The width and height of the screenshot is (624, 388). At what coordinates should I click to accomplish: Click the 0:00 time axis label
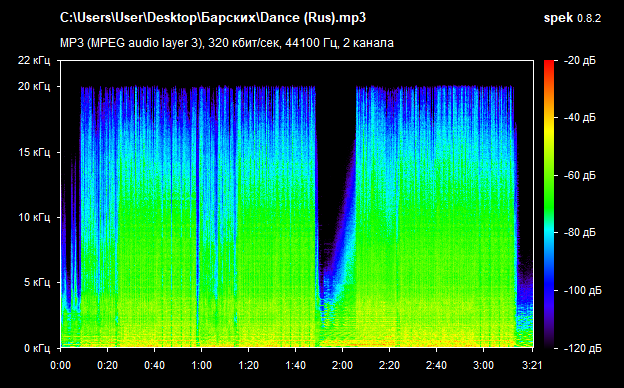(60, 365)
